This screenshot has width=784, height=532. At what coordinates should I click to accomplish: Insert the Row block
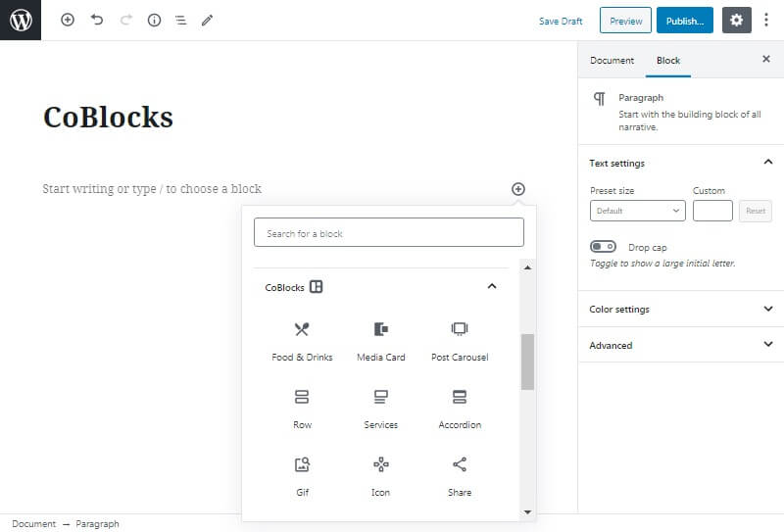point(302,409)
